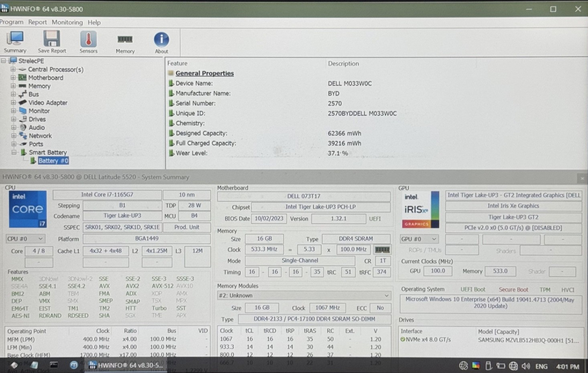Click the 4:01 PM clock
The height and width of the screenshot is (373, 588).
pyautogui.click(x=567, y=367)
